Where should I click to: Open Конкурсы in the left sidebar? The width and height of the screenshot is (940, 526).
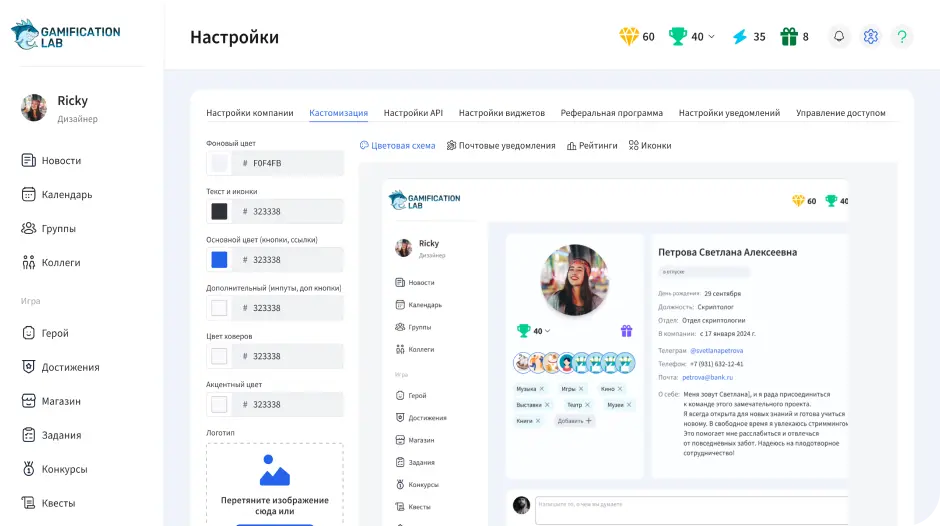click(x=55, y=469)
